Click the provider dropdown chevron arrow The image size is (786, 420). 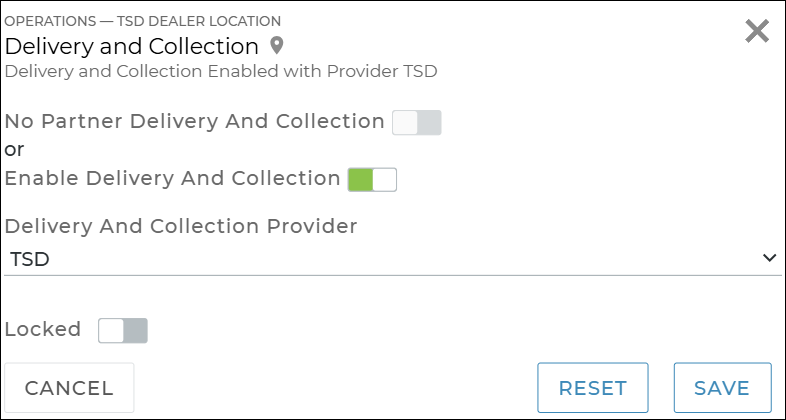768,258
